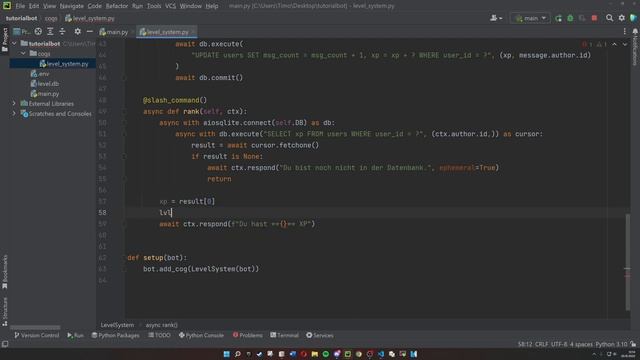Collapse the cogs folder
Screen dimensions: 640x360
pos(23,53)
